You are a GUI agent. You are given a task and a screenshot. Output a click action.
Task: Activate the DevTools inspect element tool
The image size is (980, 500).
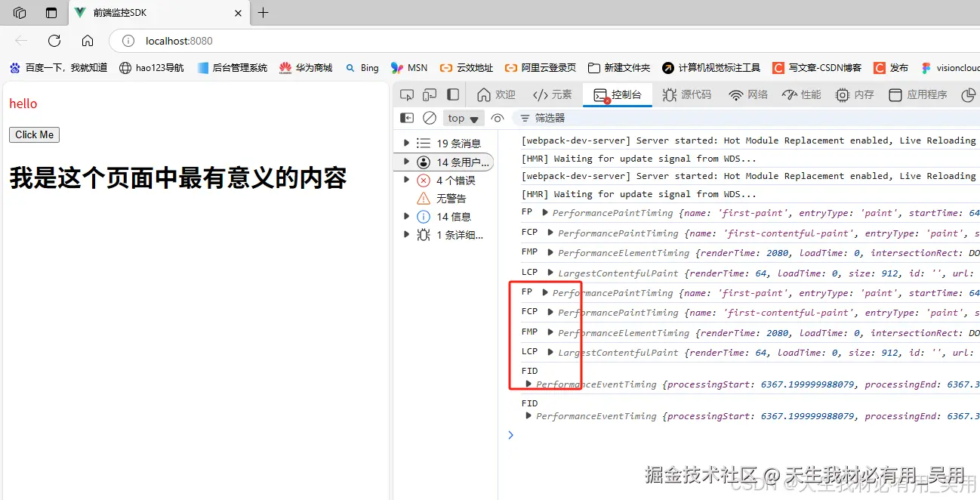tap(407, 94)
